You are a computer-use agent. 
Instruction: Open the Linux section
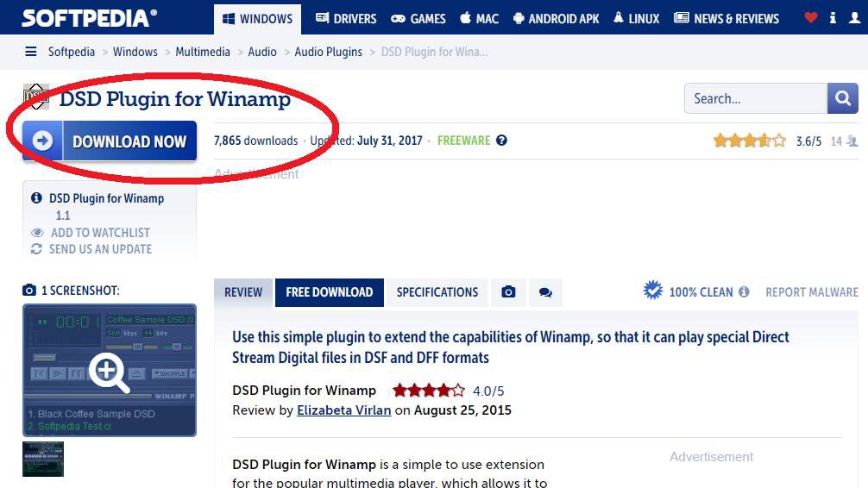pos(636,19)
